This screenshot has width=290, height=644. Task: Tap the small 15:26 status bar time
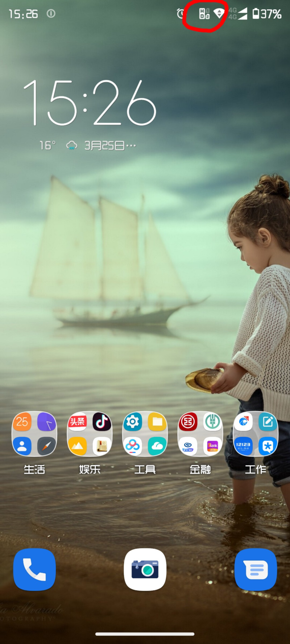(23, 14)
